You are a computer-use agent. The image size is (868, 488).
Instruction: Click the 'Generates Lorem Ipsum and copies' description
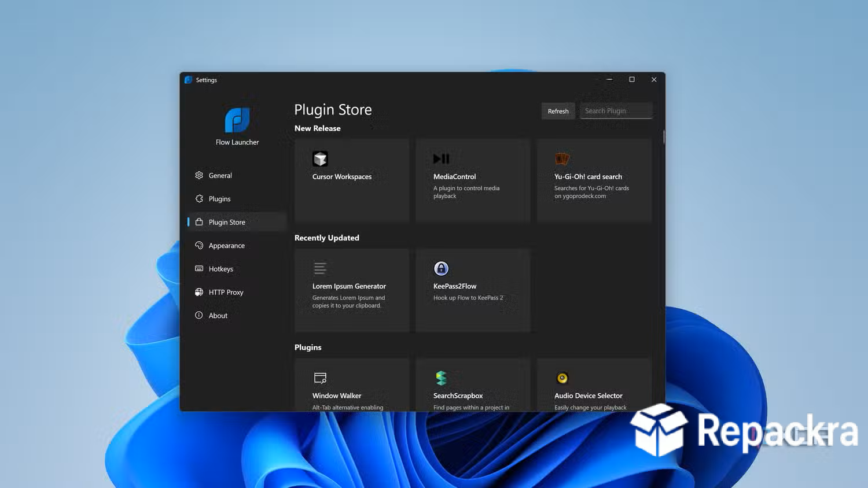[x=348, y=302]
